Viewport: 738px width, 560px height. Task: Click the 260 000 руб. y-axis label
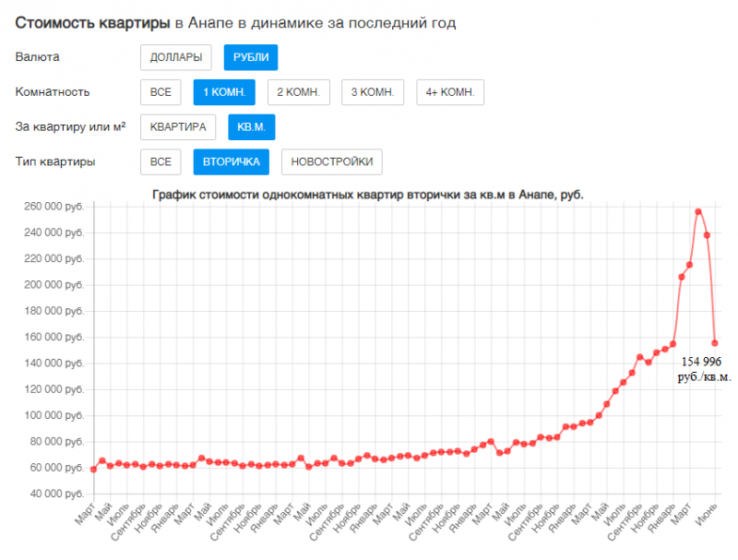[53, 207]
